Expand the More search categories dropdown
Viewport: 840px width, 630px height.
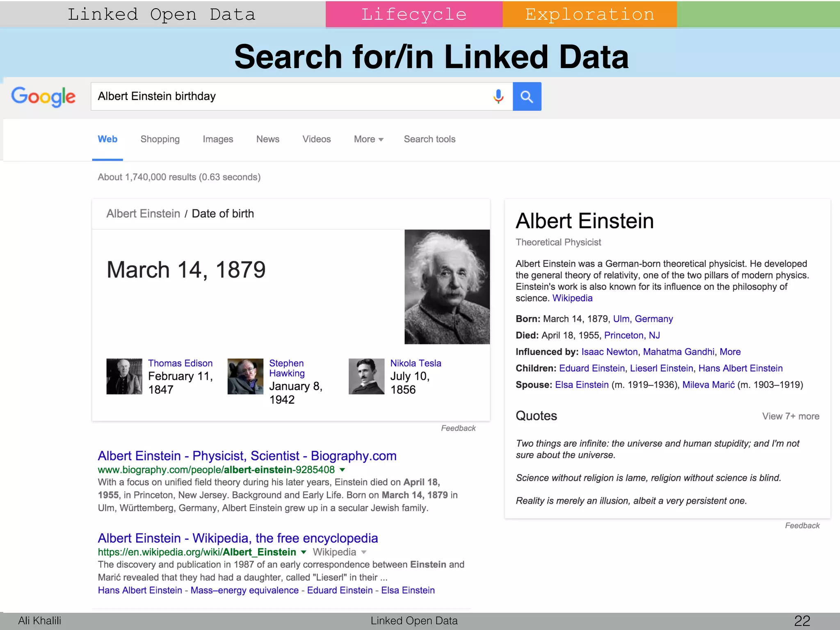(x=368, y=139)
